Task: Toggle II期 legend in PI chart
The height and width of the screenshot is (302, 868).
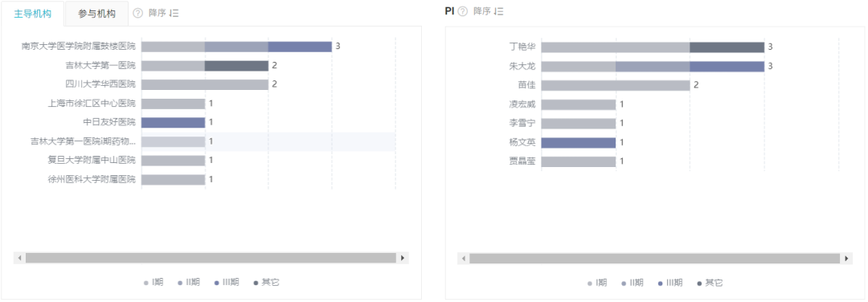Action: (x=633, y=283)
